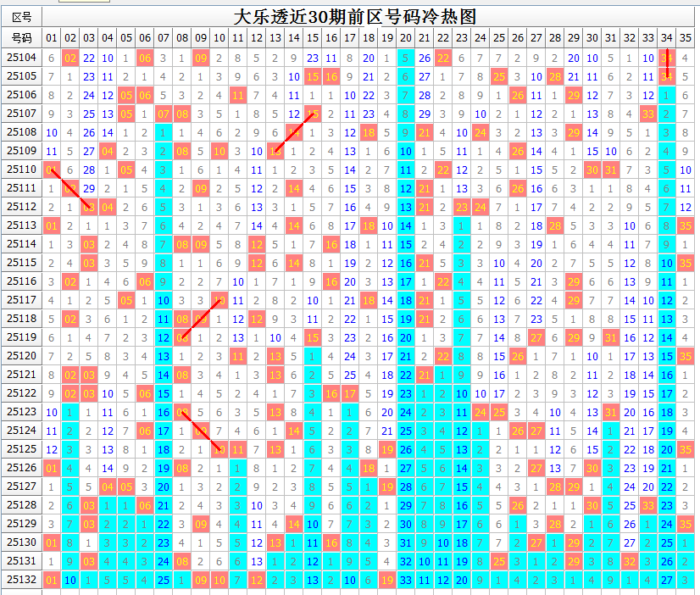The height and width of the screenshot is (595, 700).
Task: Click red cell 32 in row 25131
Action: [630, 562]
